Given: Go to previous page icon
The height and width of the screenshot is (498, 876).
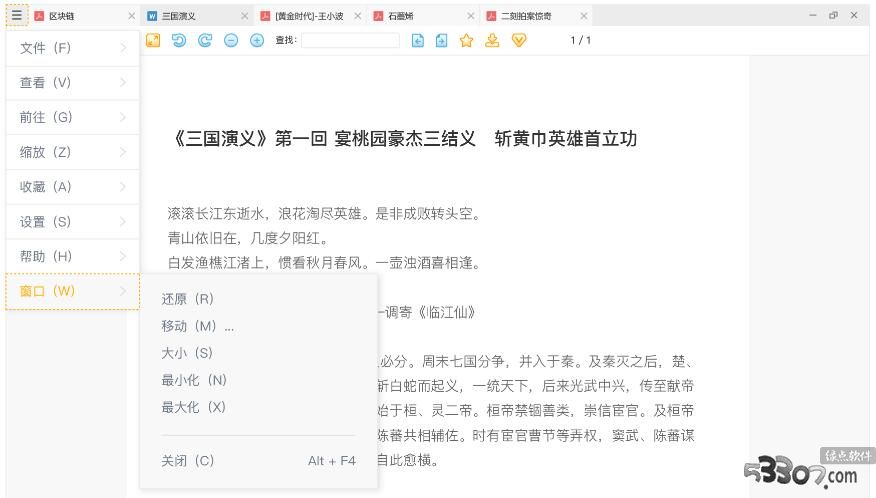Looking at the screenshot, I should 417,40.
